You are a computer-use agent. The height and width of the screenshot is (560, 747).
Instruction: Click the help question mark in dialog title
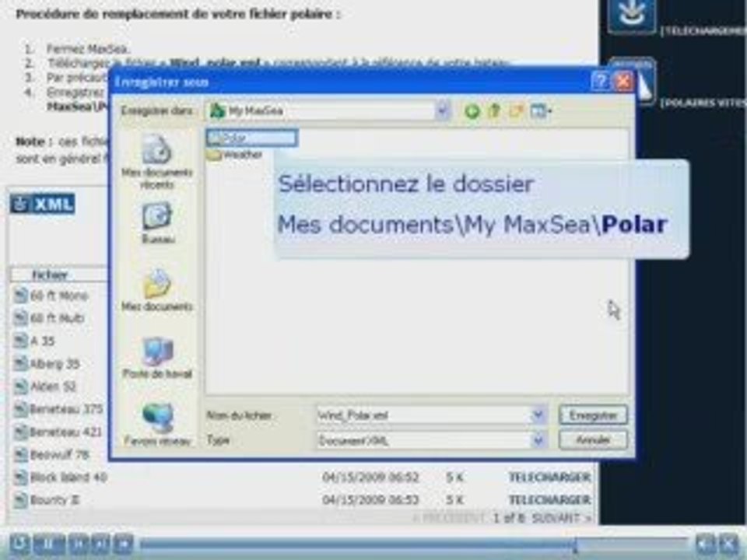pos(600,82)
